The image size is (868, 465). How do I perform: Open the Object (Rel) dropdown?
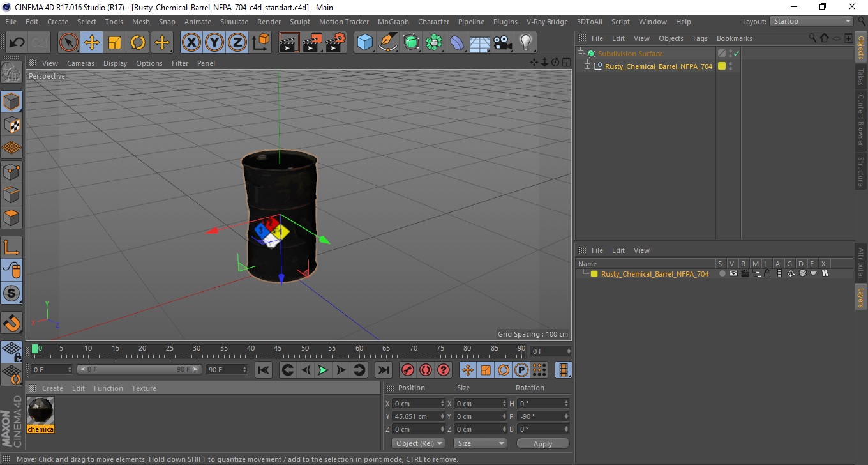tap(419, 443)
